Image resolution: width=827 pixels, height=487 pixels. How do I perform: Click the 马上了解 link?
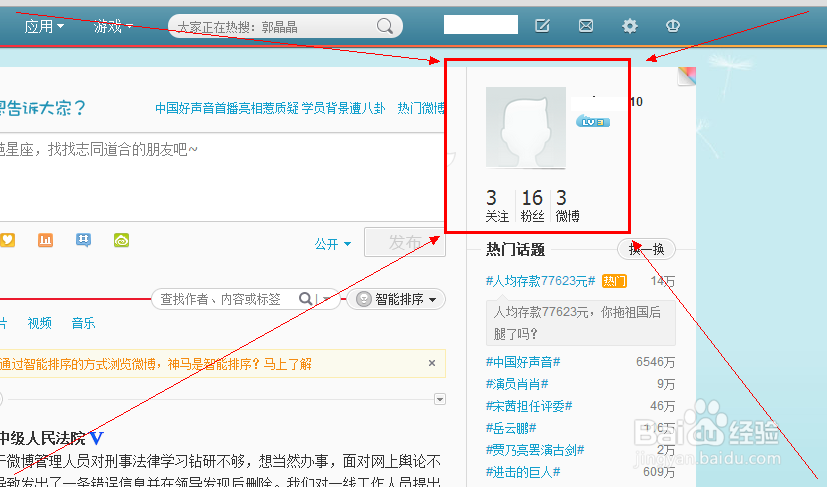pyautogui.click(x=287, y=364)
